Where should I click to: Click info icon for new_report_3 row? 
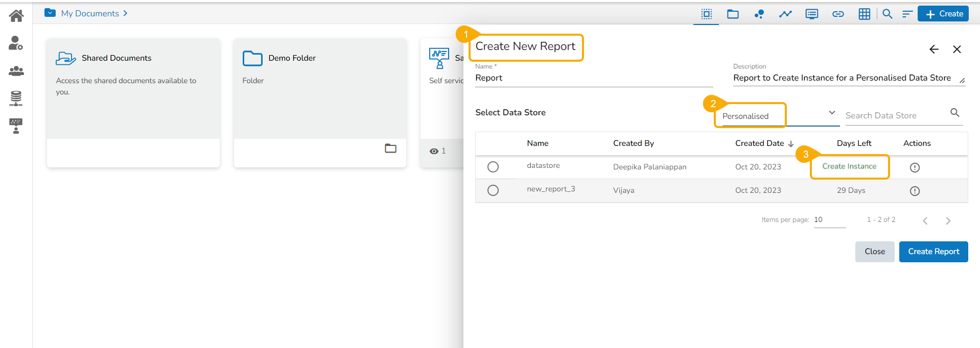[915, 191]
